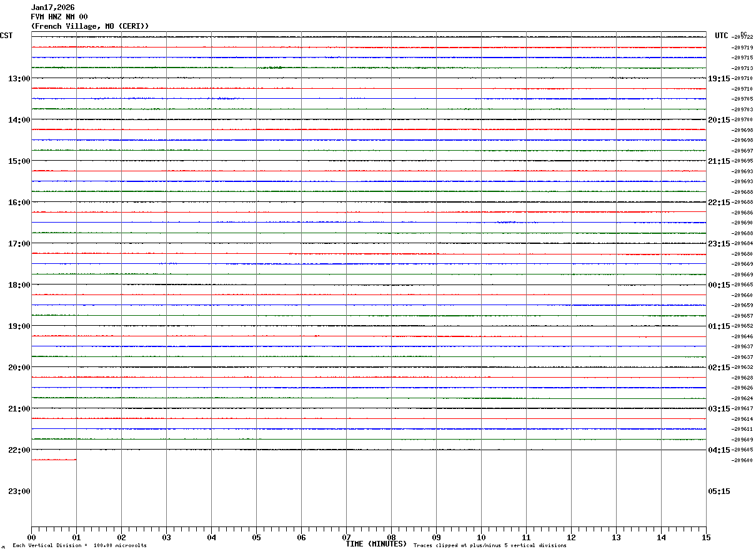Viewport: 756px width, 554px height.
Task: Click the CST time label "18:00"
Action: pyautogui.click(x=19, y=285)
